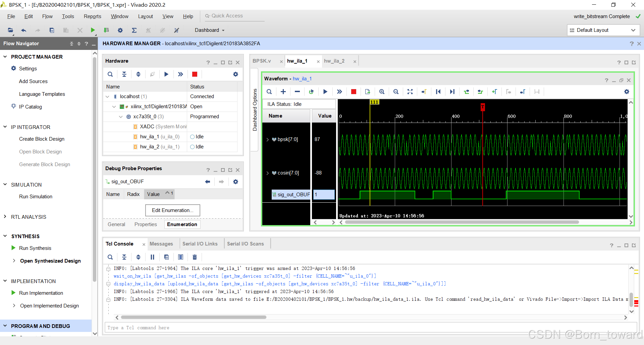Click the undo arrow in main toolbar
This screenshot has width=644, height=345.
coord(23,30)
